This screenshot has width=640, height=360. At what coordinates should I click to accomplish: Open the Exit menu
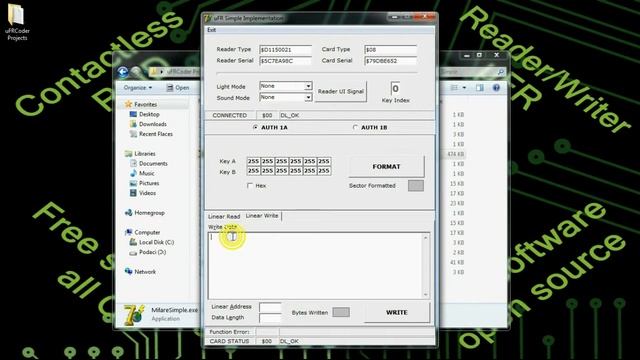(211, 30)
